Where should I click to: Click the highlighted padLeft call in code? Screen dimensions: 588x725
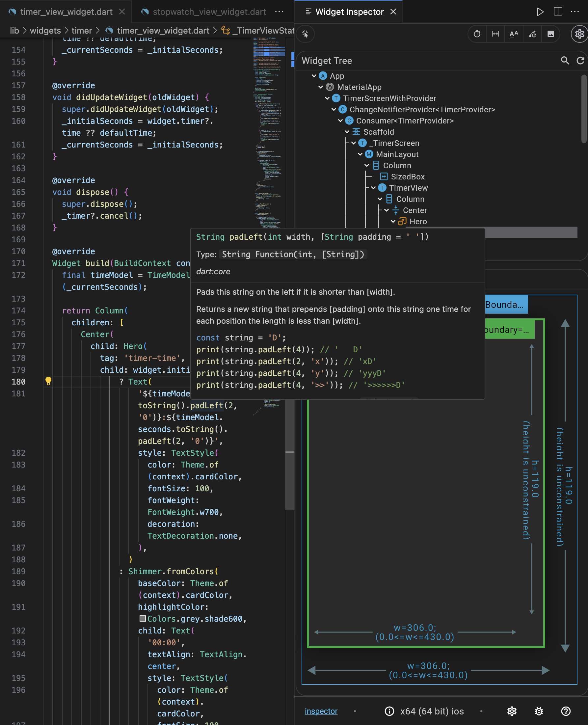tap(207, 406)
